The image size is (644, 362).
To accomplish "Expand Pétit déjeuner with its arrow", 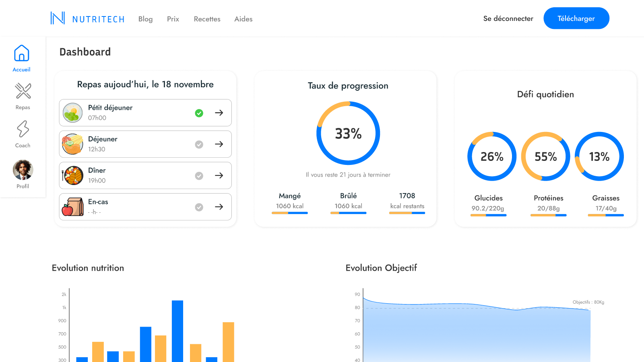I will coord(219,113).
